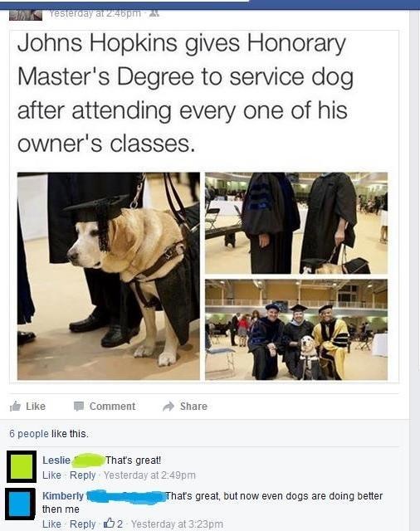Image resolution: width=420 pixels, height=531 pixels.
Task: Open the large photo of dog in graduation cap
Action: click(x=109, y=276)
